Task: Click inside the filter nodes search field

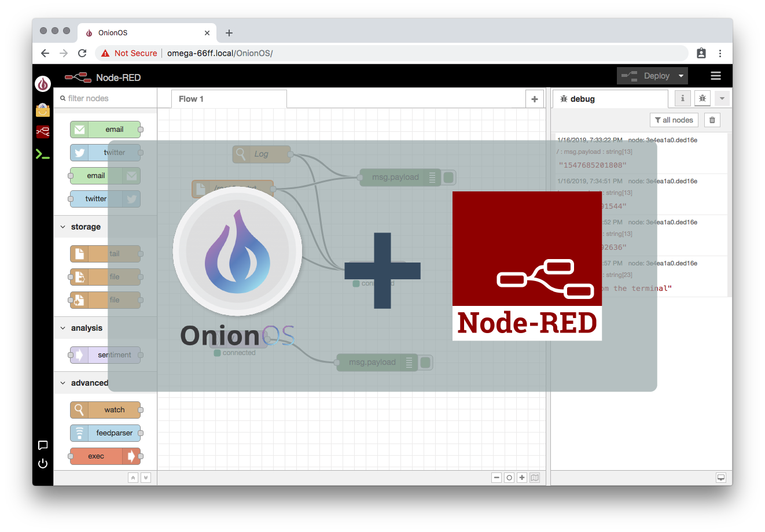Action: click(x=104, y=98)
